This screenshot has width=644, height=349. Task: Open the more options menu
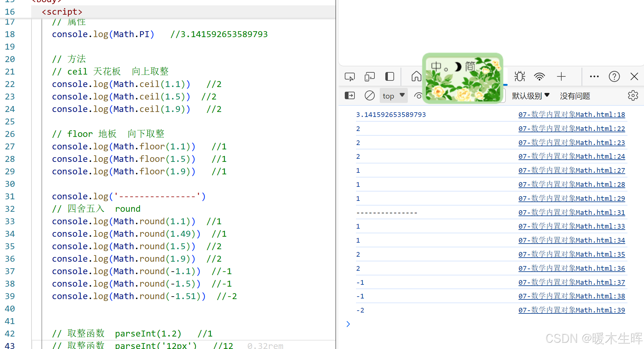594,76
